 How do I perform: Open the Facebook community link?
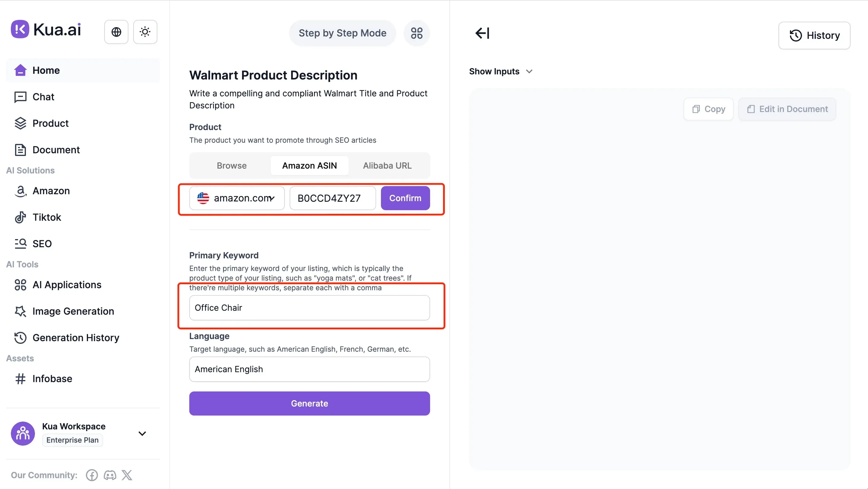click(x=92, y=475)
